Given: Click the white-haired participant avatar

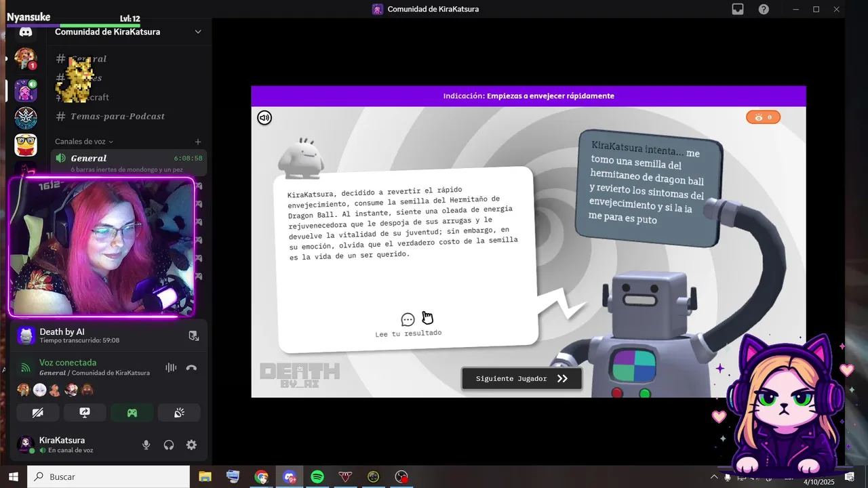Looking at the screenshot, I should 39,390.
